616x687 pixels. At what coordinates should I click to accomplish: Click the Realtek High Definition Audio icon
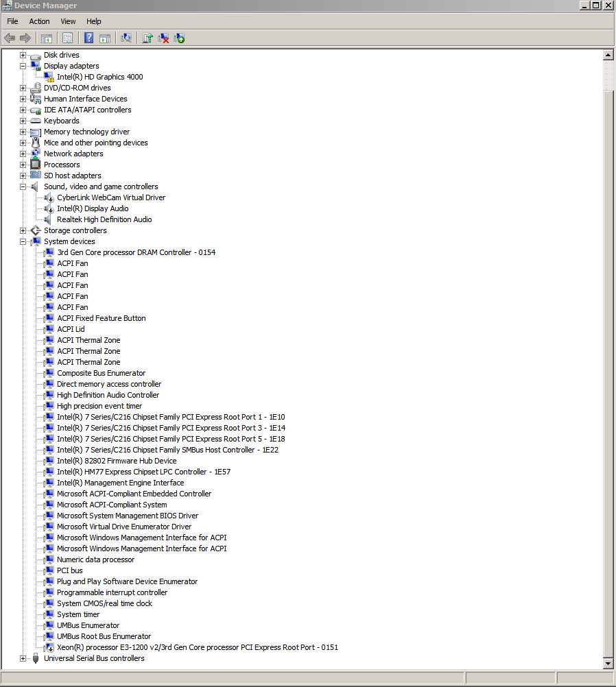tap(47, 219)
